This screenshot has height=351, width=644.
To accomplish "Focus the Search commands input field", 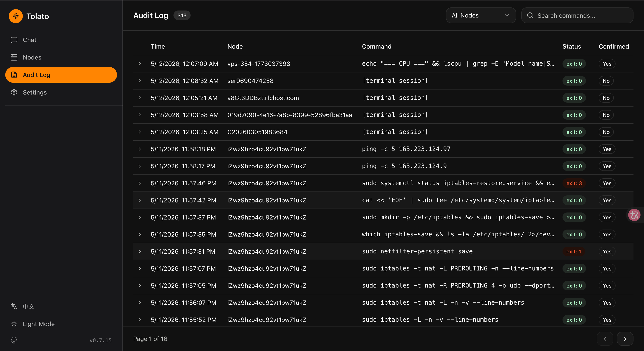I will 577,16.
